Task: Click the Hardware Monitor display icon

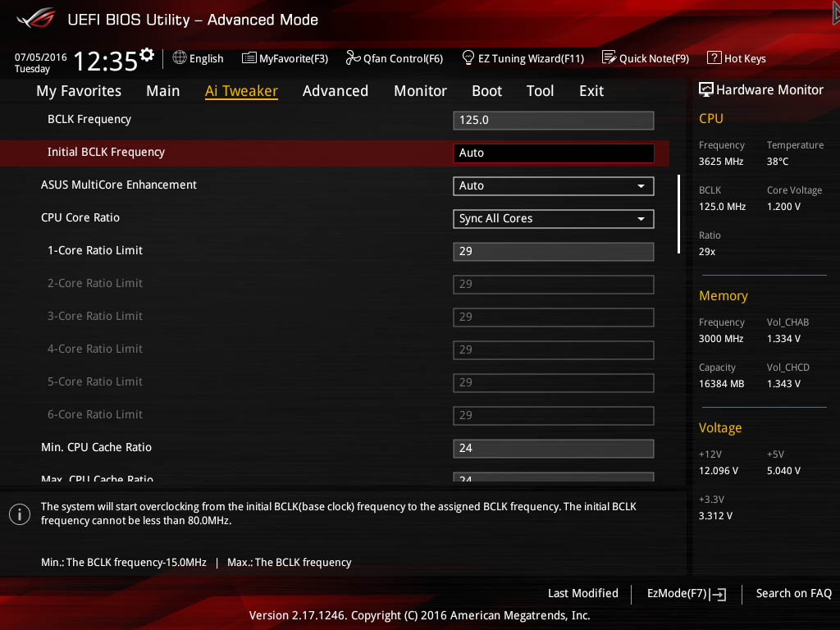Action: 706,90
